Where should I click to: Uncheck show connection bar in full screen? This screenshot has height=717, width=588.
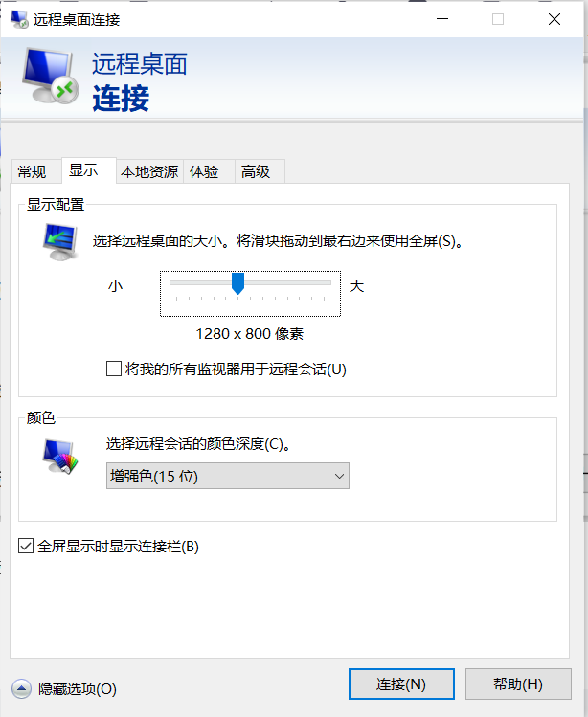26,546
